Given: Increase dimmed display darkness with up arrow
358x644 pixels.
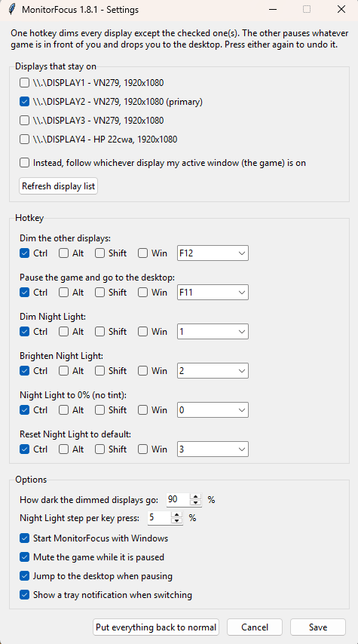Looking at the screenshot, I should 196,496.
